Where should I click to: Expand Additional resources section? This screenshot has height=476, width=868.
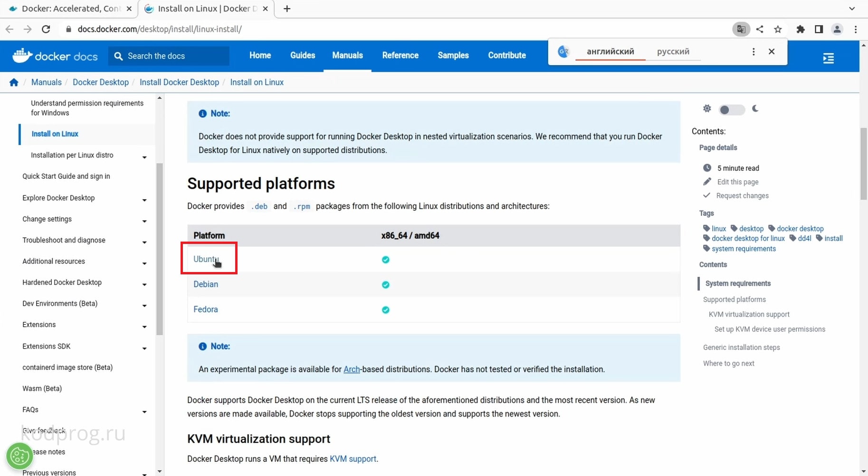pyautogui.click(x=144, y=263)
